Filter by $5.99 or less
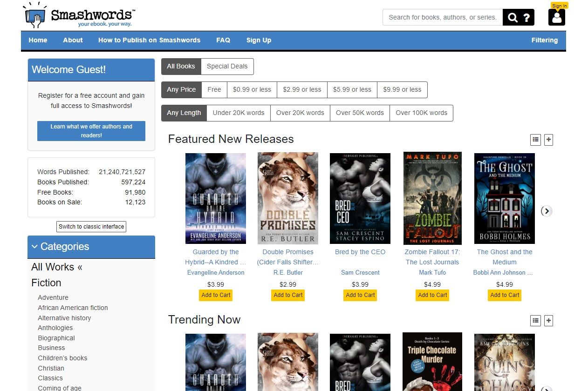This screenshot has height=391, width=588. click(352, 89)
